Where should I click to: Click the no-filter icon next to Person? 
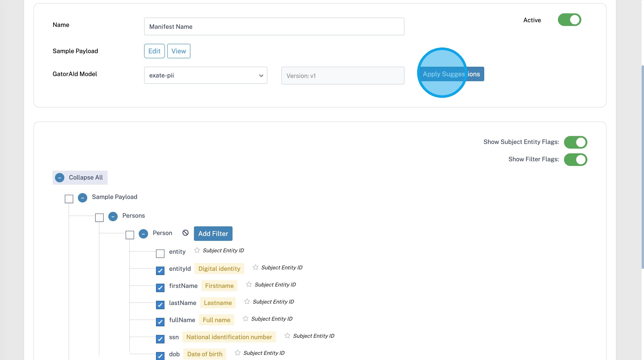coord(185,233)
